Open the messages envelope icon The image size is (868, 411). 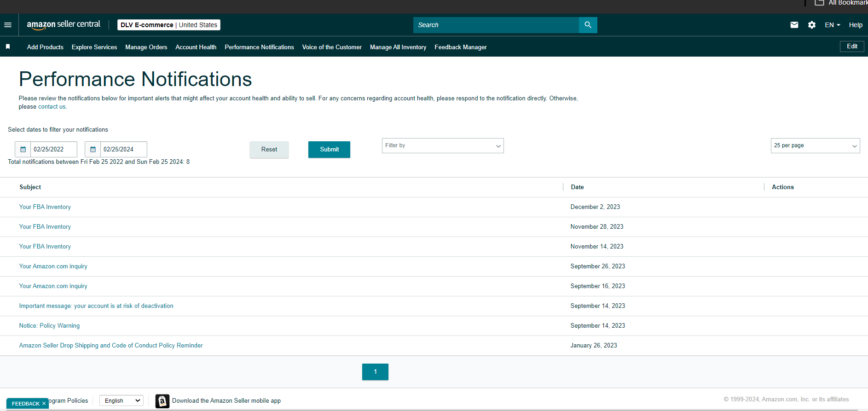pyautogui.click(x=794, y=25)
